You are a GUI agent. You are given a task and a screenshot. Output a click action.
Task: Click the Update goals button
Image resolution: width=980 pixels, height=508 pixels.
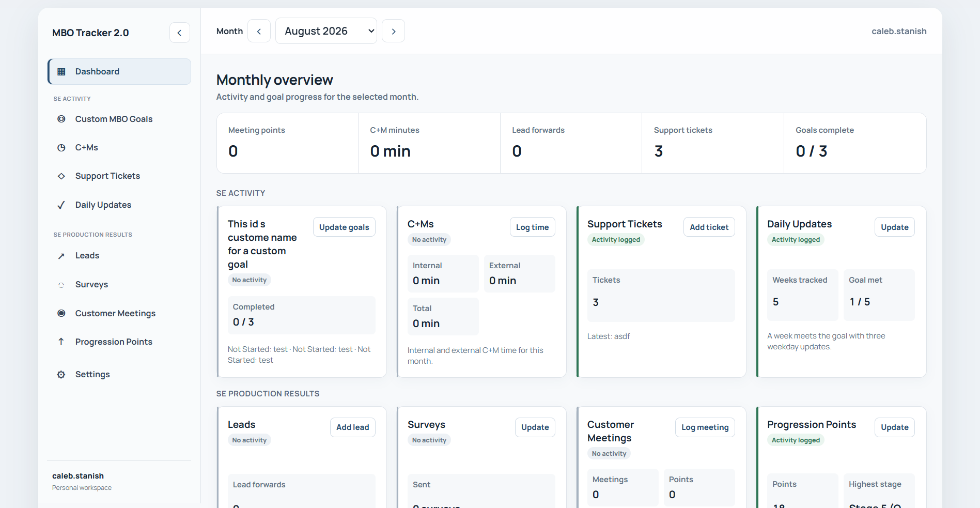click(x=344, y=227)
